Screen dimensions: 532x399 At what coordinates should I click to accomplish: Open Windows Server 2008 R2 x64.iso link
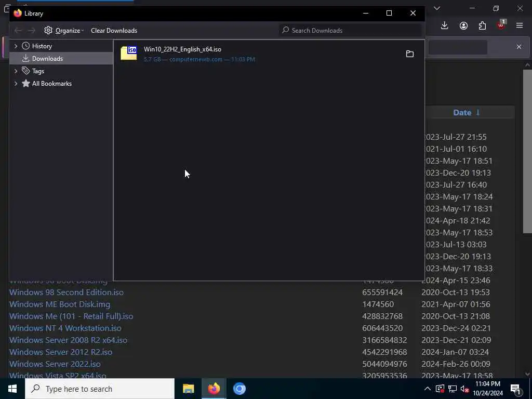(x=68, y=340)
